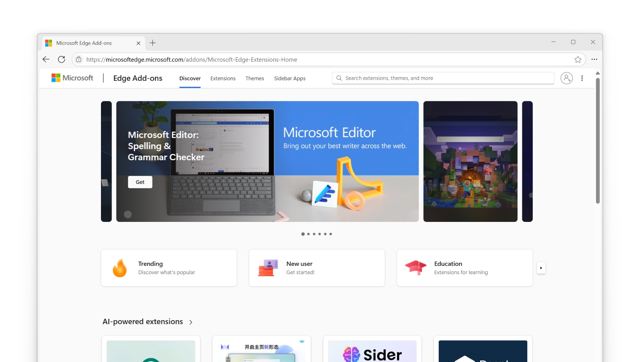Get the Microsoft Editor extension

(x=140, y=182)
